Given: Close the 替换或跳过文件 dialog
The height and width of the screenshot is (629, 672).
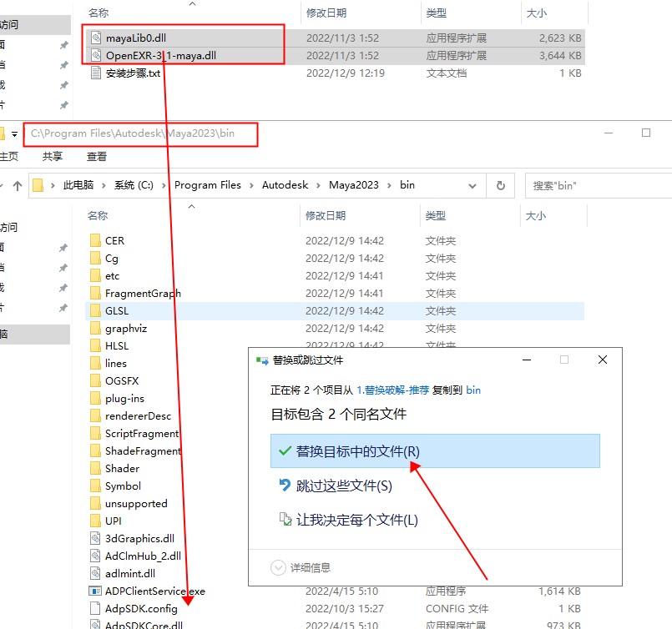Looking at the screenshot, I should point(603,360).
